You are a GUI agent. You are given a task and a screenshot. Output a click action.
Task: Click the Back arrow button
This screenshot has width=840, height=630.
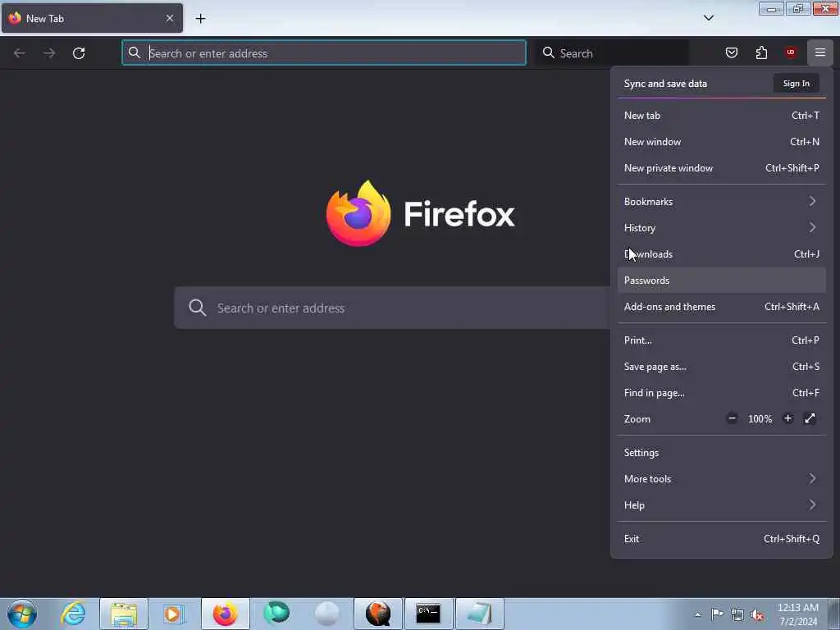tap(20, 53)
